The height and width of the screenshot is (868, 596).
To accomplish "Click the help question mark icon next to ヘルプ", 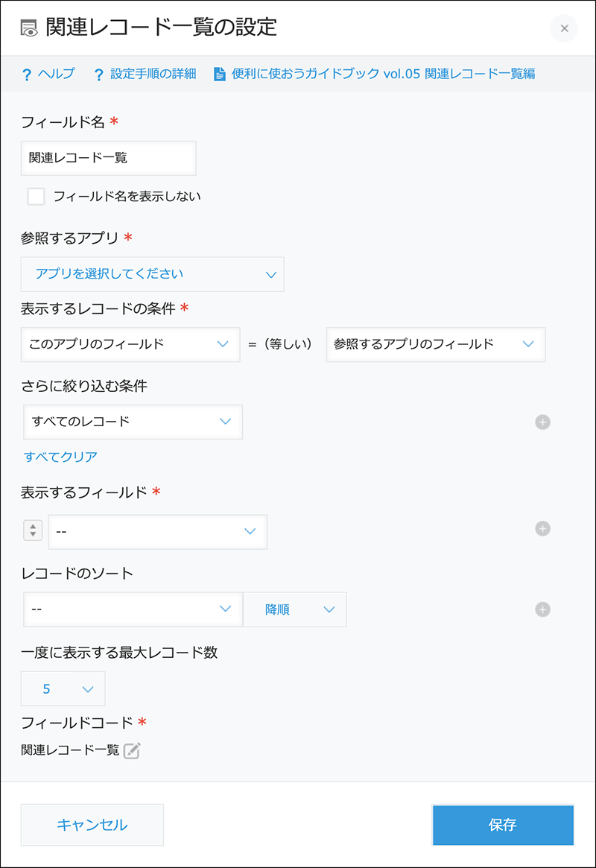I will coord(28,74).
